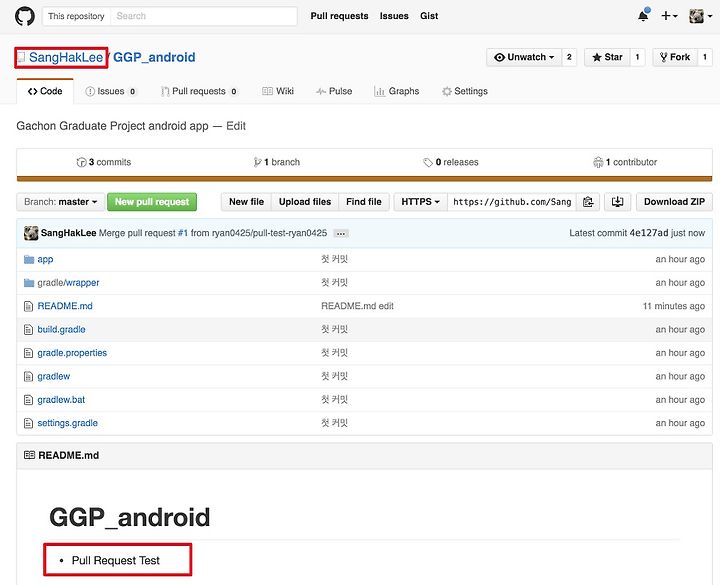This screenshot has height=585, width=720.
Task: Open the gradlew file
Action: (x=54, y=377)
